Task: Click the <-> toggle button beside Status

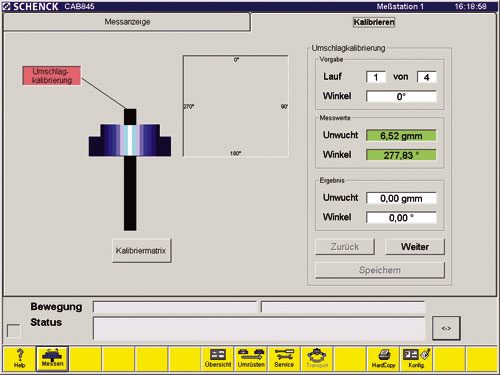Action: point(446,328)
